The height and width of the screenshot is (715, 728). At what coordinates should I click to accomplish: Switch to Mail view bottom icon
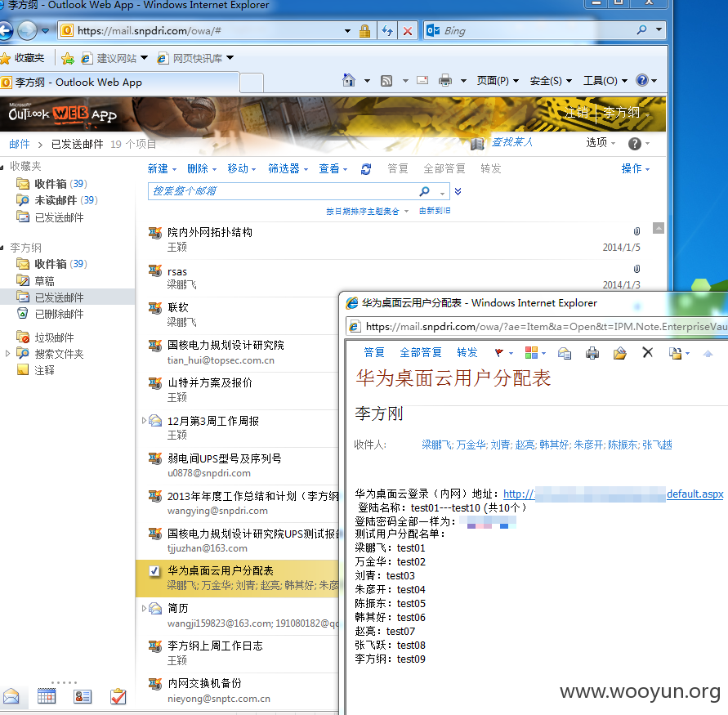tap(11, 696)
